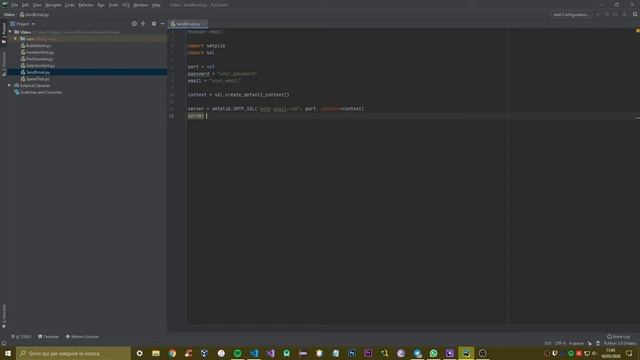Open Spotify green icon in taskbar
The width and height of the screenshot is (640, 360).
(238, 353)
